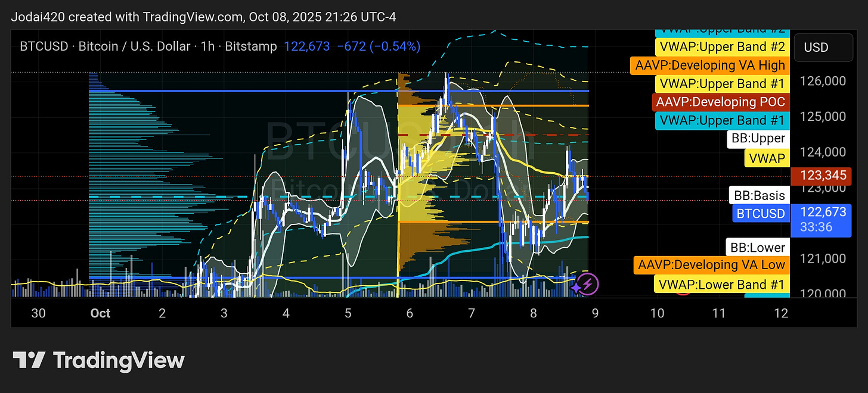Click the 30 date on time axis

tap(38, 313)
